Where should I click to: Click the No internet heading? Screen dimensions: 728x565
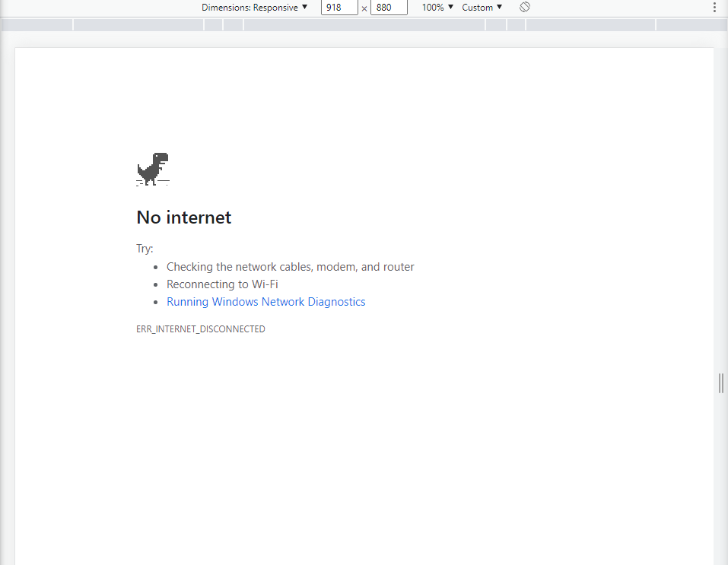[x=184, y=217]
